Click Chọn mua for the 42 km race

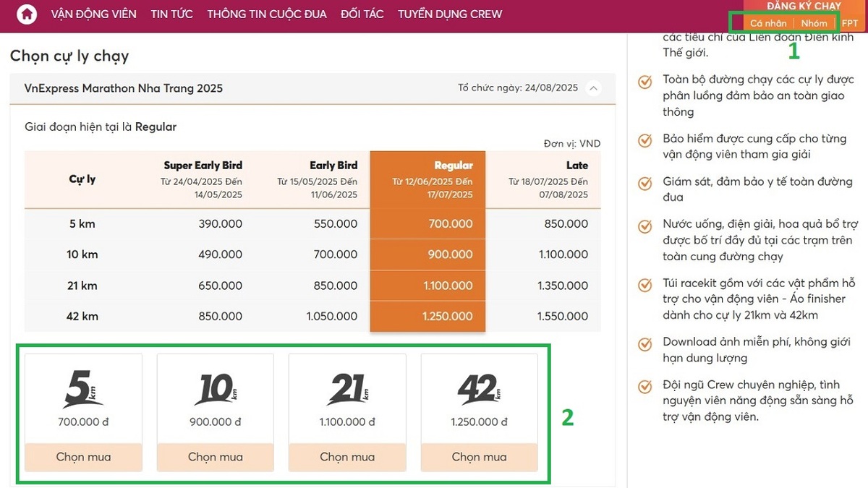pos(479,457)
